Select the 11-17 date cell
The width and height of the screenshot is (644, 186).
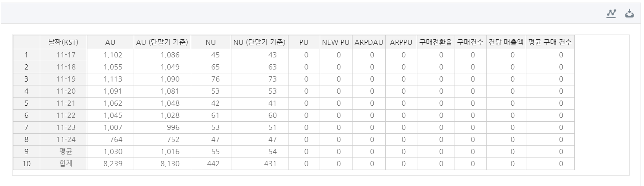tap(64, 55)
